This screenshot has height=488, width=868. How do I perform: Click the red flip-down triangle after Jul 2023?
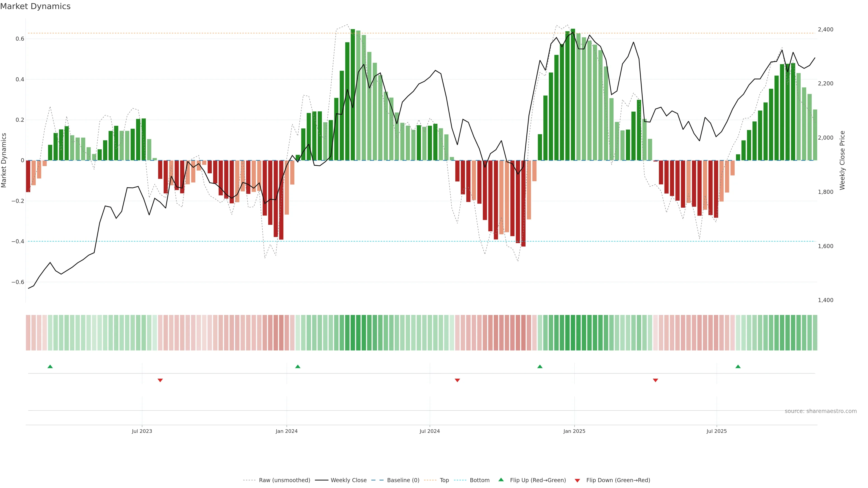point(160,380)
